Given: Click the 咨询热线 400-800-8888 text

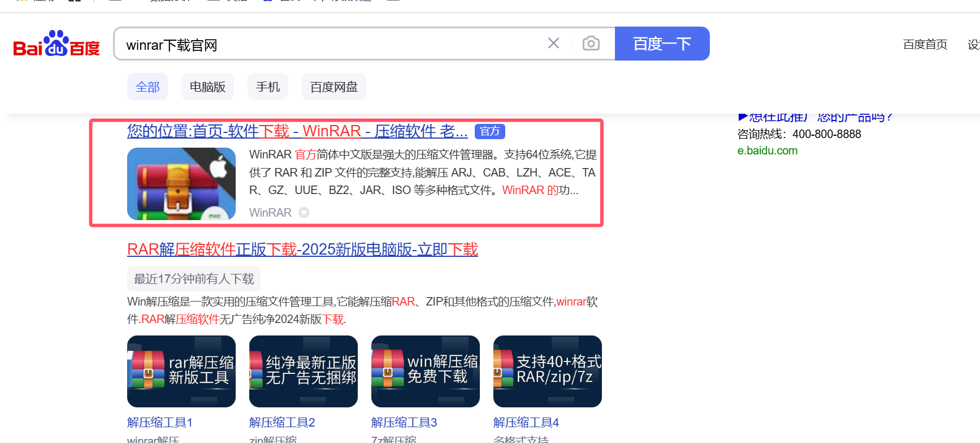Looking at the screenshot, I should (799, 134).
